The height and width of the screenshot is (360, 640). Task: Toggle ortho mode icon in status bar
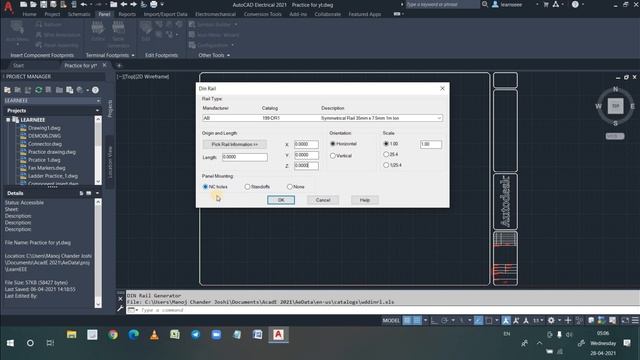(434, 320)
